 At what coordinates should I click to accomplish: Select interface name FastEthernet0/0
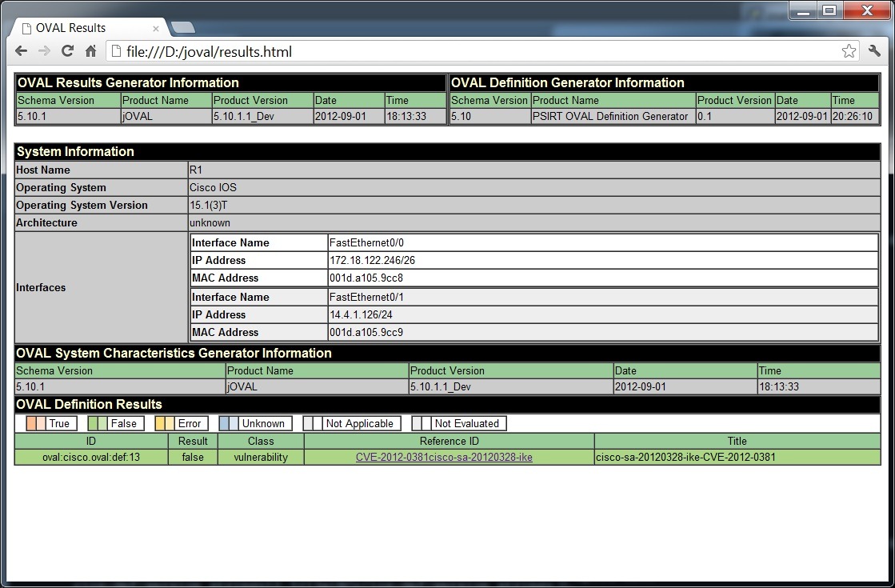coord(366,242)
